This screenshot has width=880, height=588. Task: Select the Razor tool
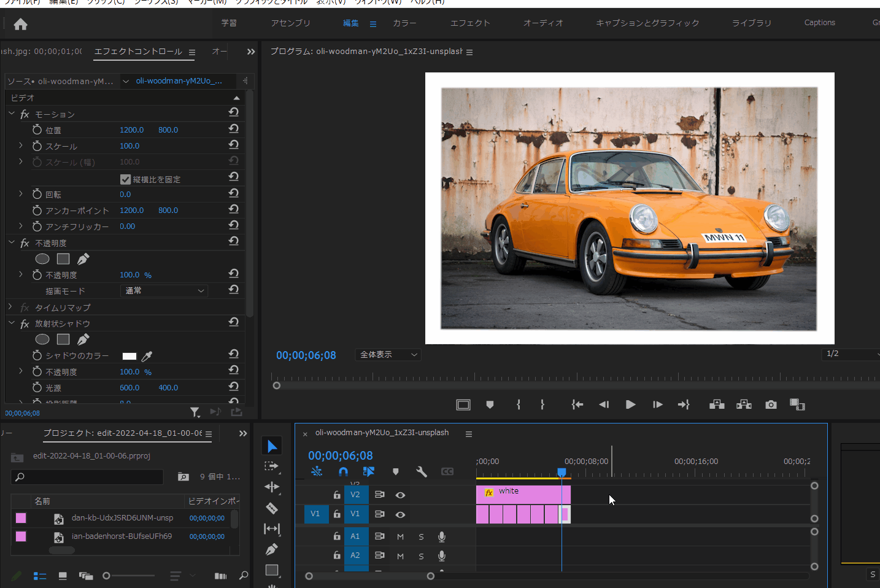pyautogui.click(x=272, y=508)
